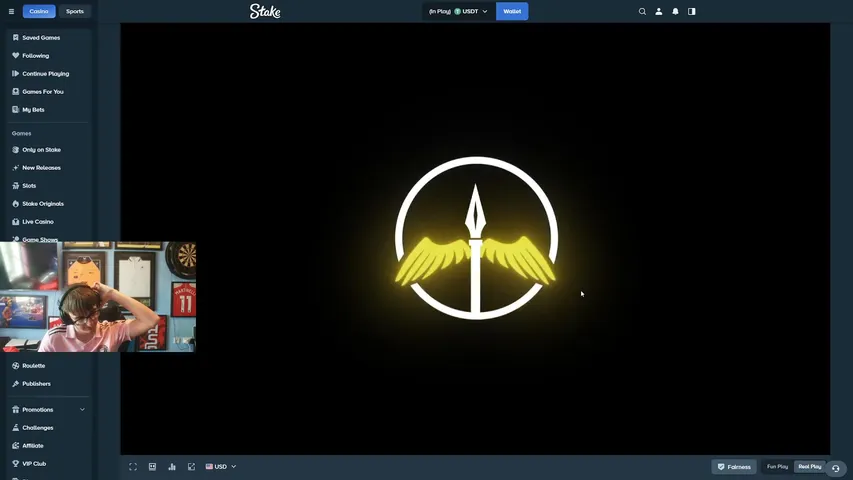Switch to the Sports tab
Screen dimensions: 853x480
[75, 11]
